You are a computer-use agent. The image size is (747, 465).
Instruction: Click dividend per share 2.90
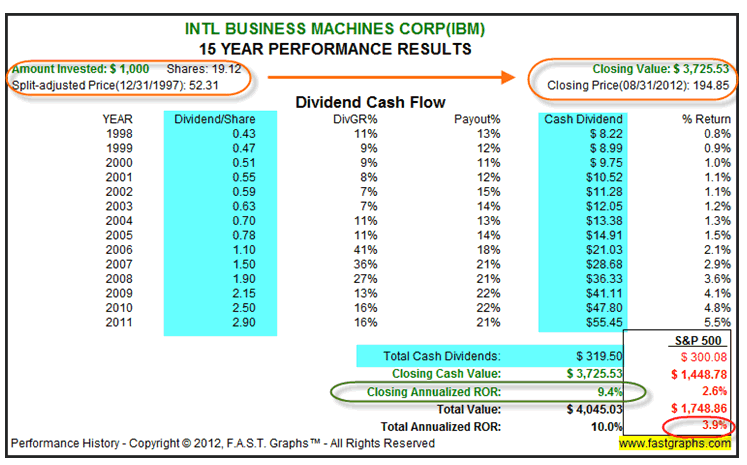point(244,323)
